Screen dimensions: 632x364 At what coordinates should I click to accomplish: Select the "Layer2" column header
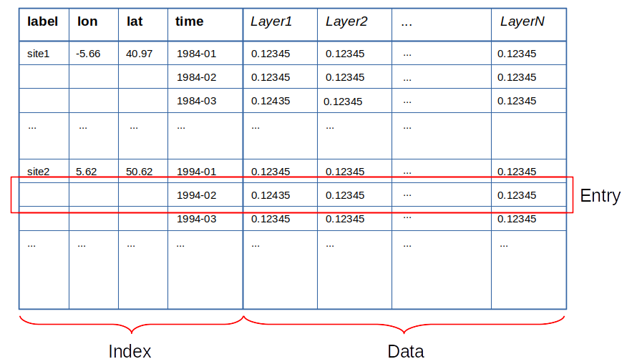[346, 21]
